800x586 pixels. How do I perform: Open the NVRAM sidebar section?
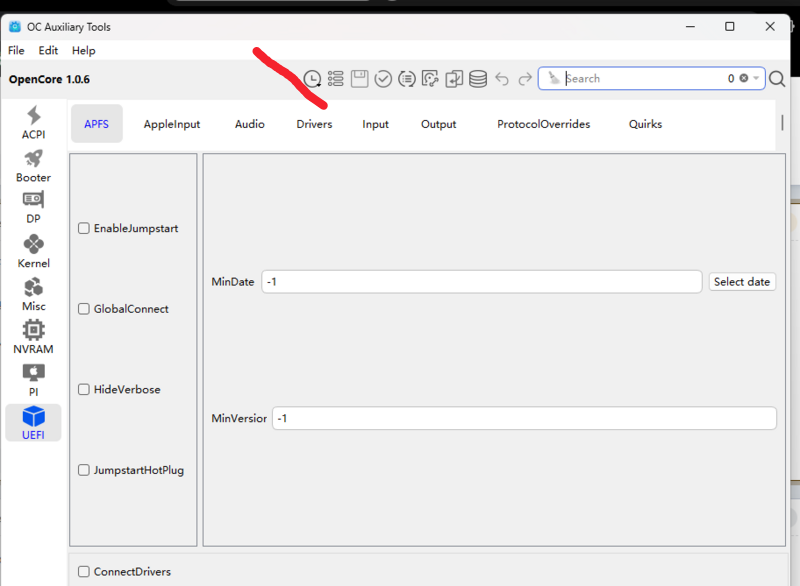pyautogui.click(x=34, y=337)
